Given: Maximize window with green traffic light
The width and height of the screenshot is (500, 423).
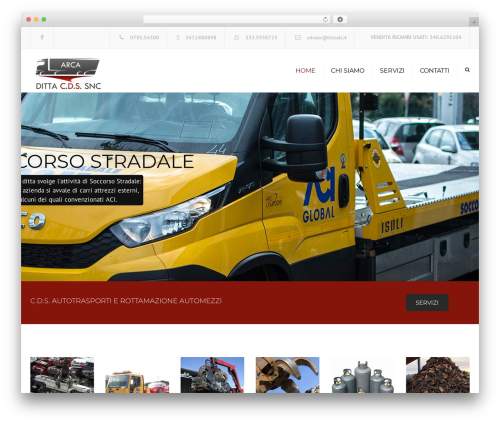Looking at the screenshot, I should (x=44, y=20).
